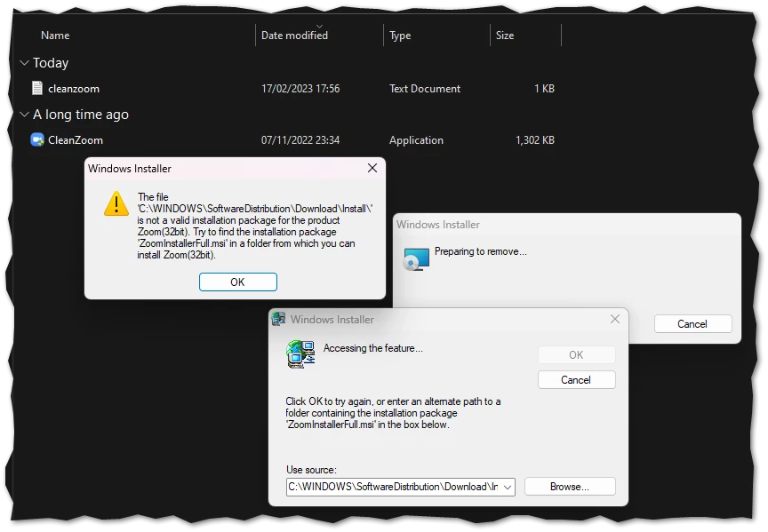Sort by the Type column header
768x532 pixels.
click(x=400, y=36)
